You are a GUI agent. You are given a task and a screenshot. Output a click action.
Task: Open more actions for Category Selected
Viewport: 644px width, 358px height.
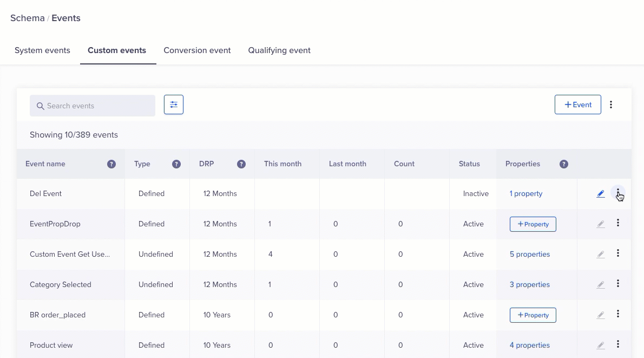click(617, 284)
